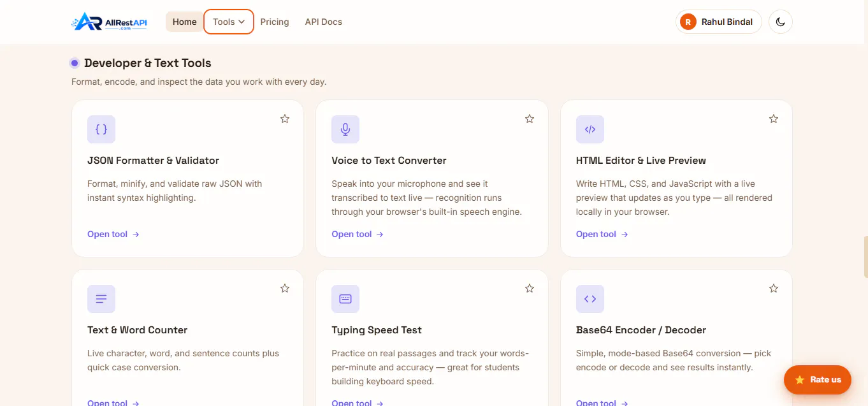
Task: Click the Developer & Text Tools heading
Action: [148, 63]
